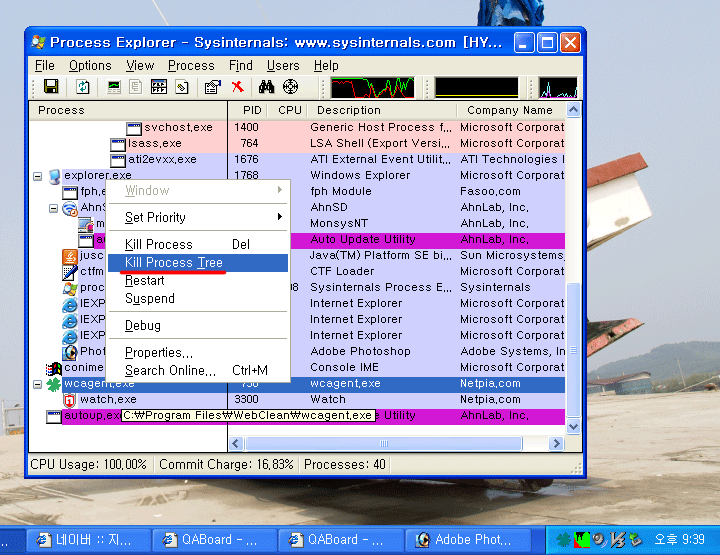Click the svchost.exe window icon
Viewport: 720px width, 555px height.
pyautogui.click(x=134, y=128)
